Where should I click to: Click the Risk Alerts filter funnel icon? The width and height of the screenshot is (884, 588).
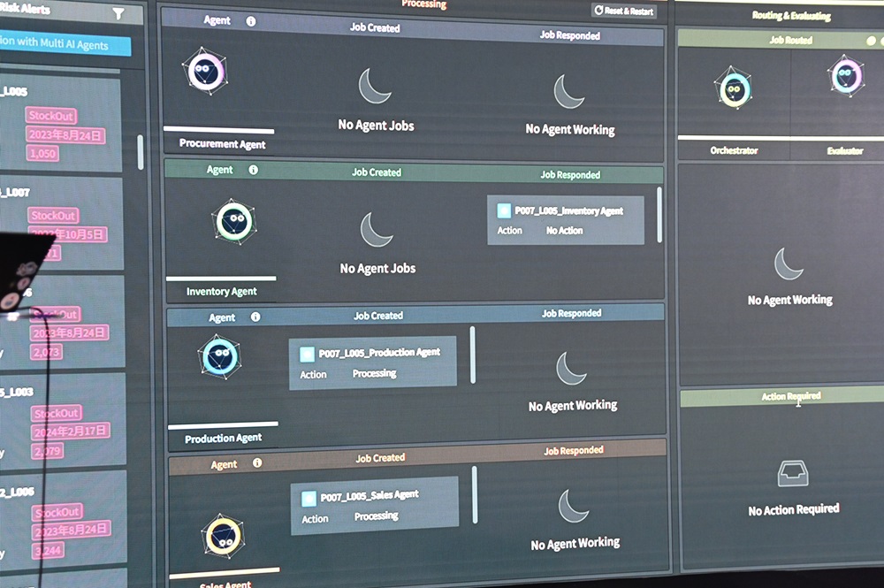(118, 13)
